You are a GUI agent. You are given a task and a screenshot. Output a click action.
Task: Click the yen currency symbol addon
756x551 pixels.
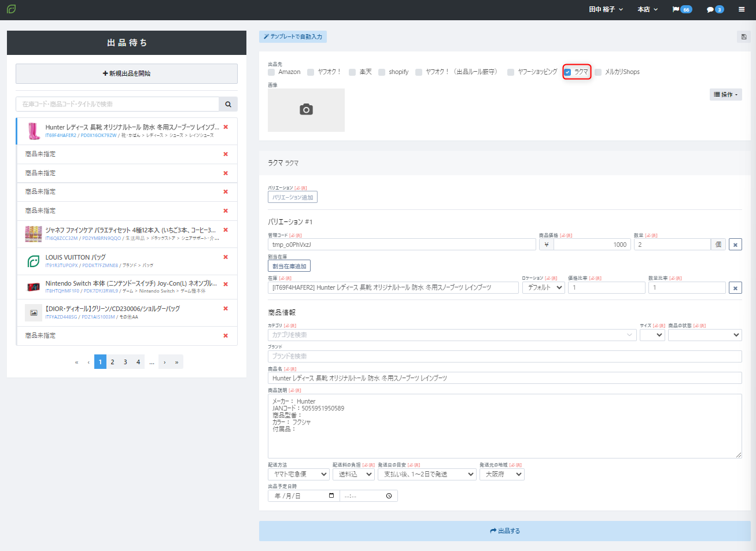(547, 245)
